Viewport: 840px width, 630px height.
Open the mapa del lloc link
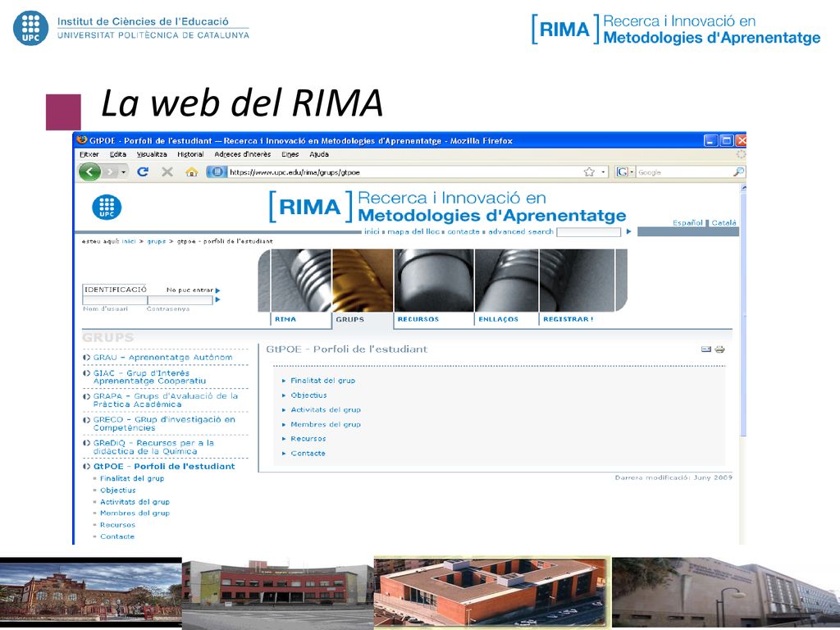(413, 231)
